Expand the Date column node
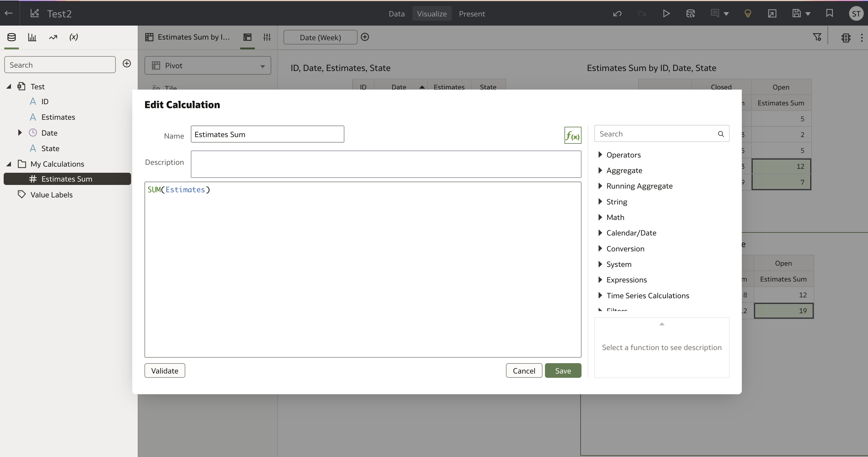The image size is (868, 457). click(x=20, y=133)
